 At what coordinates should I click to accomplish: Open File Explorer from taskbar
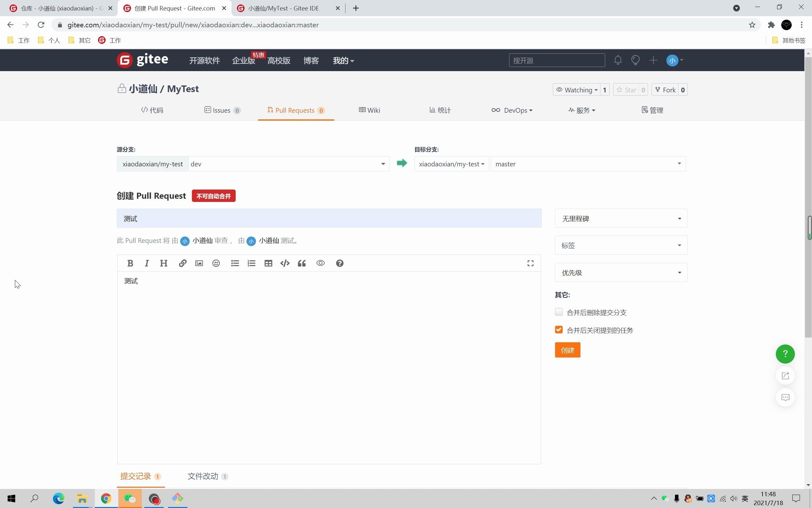[82, 498]
